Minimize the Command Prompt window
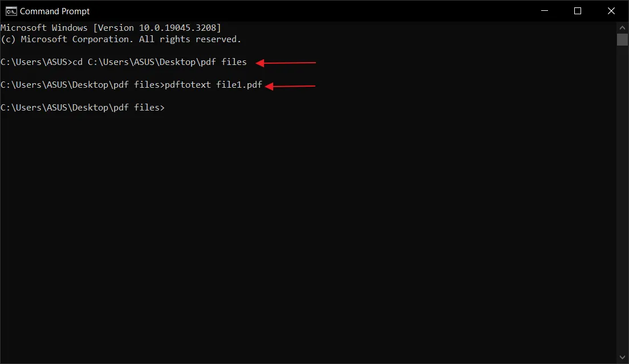Screen dimensions: 629x364 [x=547, y=11]
